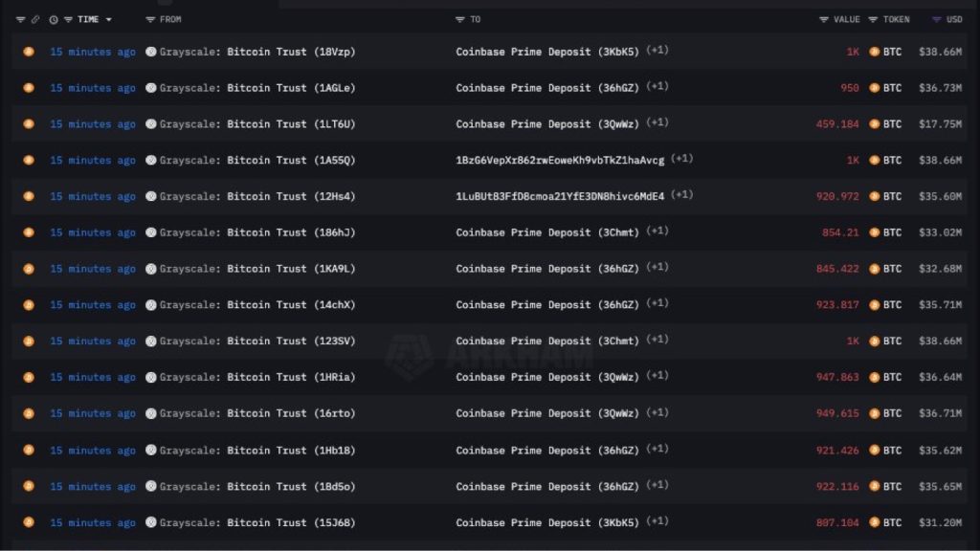Click the clock icon beside the TIME header
Viewport: 980px width, 551px height.
[x=53, y=19]
